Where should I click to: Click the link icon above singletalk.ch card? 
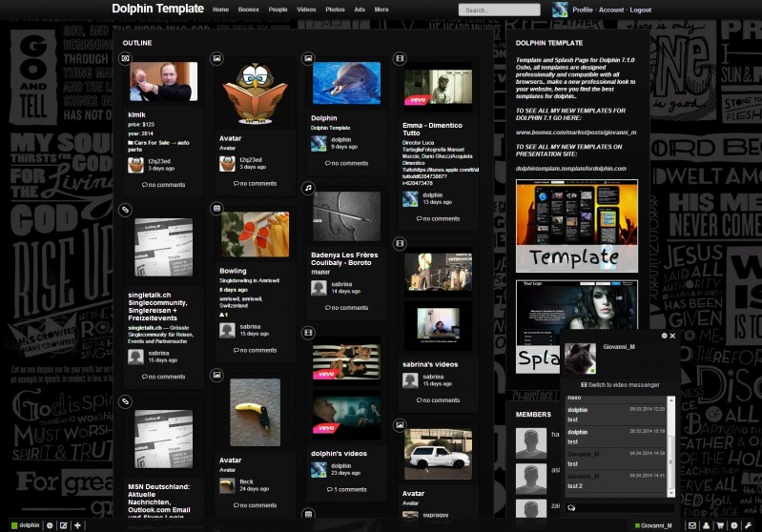[125, 210]
